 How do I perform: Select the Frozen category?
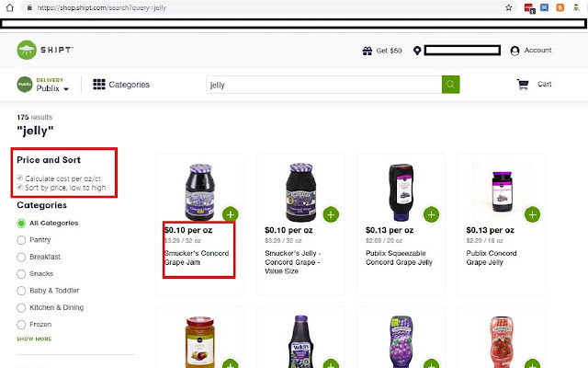click(21, 325)
